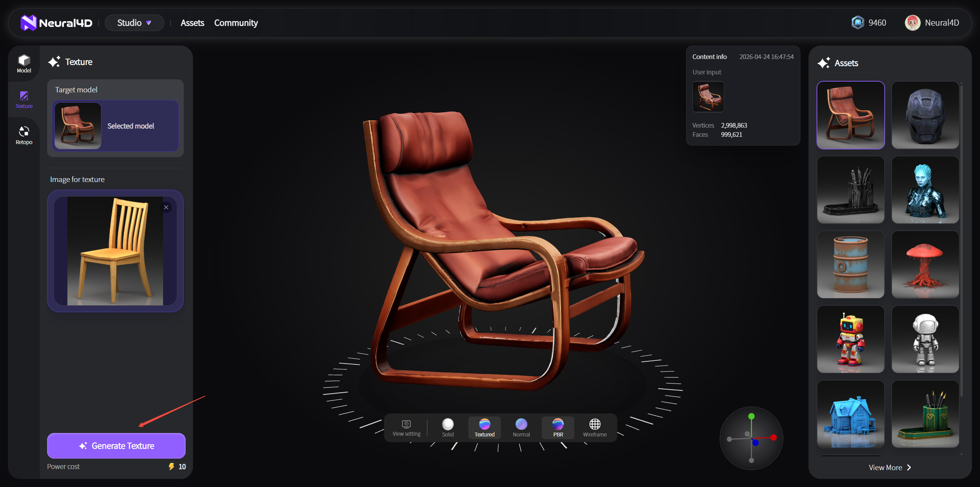Viewport: 980px width, 487px height.
Task: Click the red X axis on gizmo
Action: [774, 437]
